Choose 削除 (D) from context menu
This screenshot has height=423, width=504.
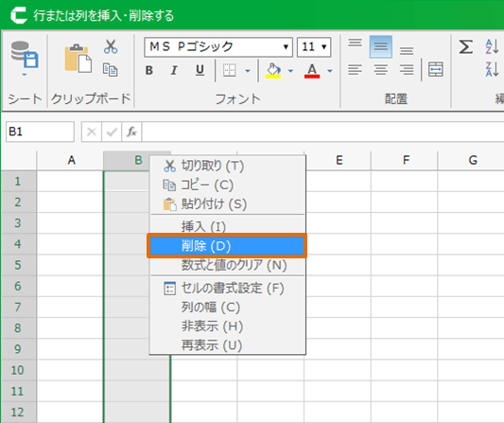click(x=227, y=246)
